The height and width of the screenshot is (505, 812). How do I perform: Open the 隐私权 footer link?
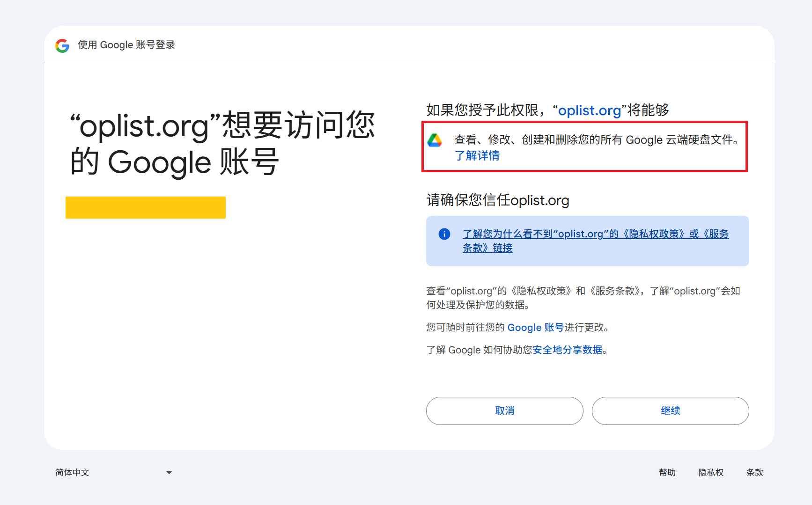pos(711,472)
